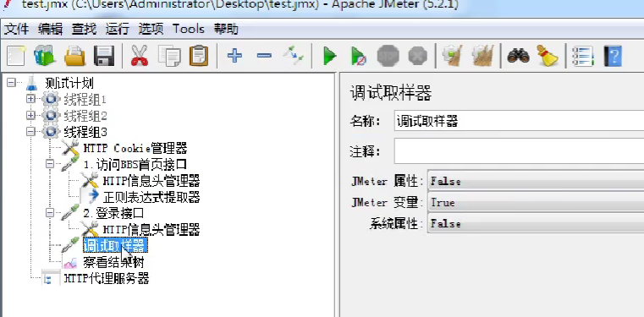The image size is (644, 317).
Task: Collapse the 2.登录接口 node
Action: tap(50, 212)
